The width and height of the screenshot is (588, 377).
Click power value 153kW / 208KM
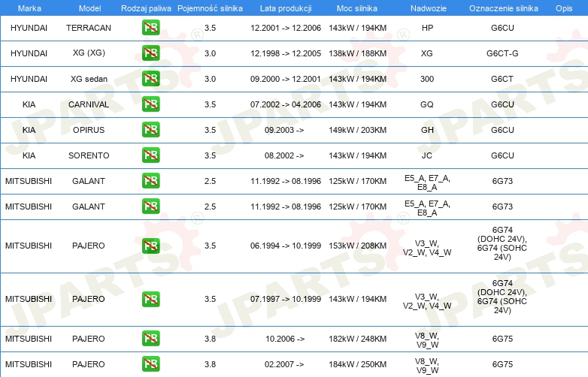tap(357, 246)
